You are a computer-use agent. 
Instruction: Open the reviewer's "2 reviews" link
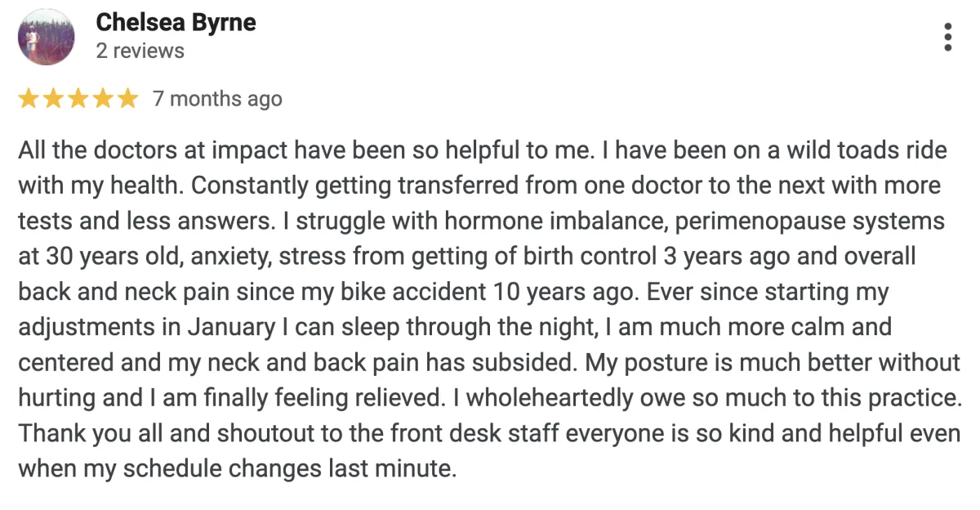click(x=140, y=51)
